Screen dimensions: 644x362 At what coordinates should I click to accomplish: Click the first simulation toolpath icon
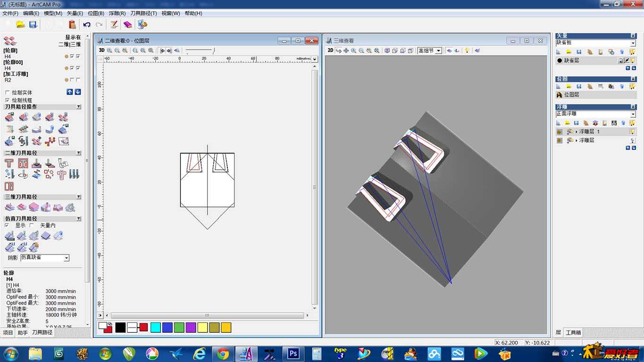(x=9, y=236)
